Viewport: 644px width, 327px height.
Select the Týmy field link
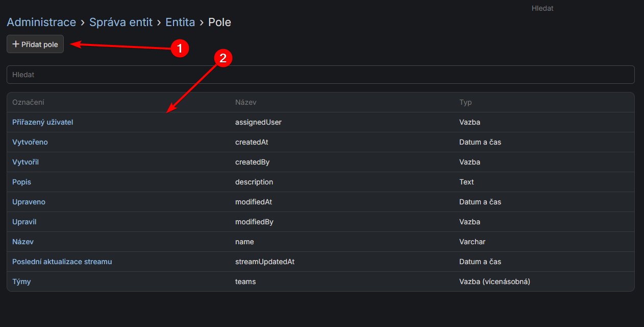[x=21, y=282]
